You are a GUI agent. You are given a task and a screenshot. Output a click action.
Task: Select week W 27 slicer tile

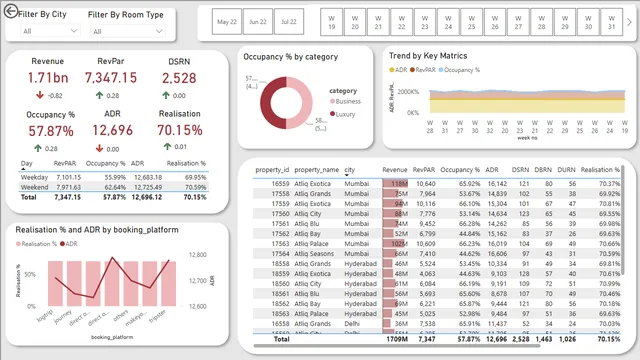(x=518, y=22)
